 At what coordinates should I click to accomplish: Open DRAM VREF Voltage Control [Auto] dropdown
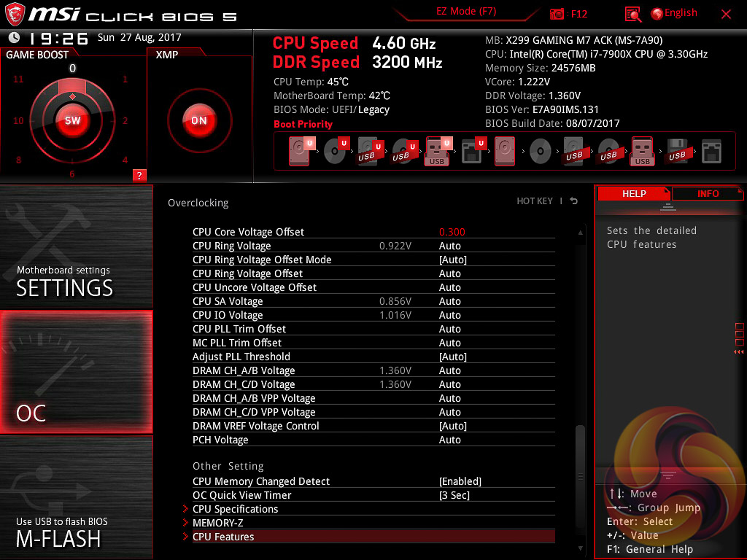pyautogui.click(x=452, y=426)
